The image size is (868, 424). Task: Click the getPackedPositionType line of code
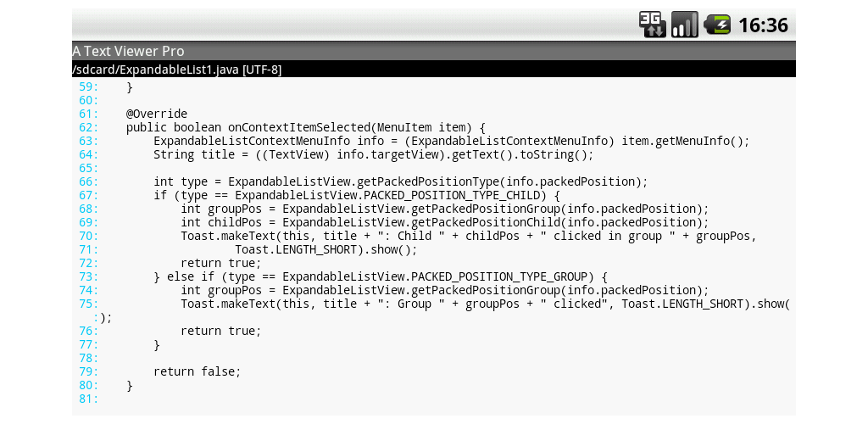(x=400, y=181)
